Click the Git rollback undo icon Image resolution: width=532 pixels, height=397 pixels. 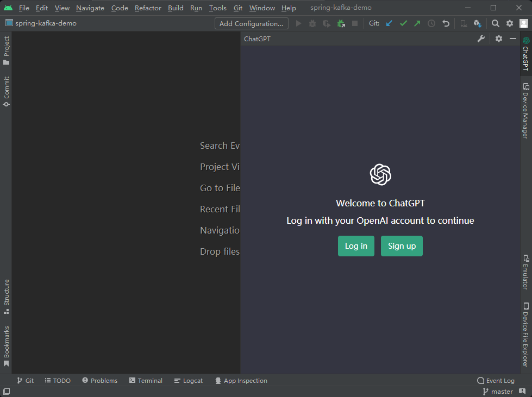446,23
